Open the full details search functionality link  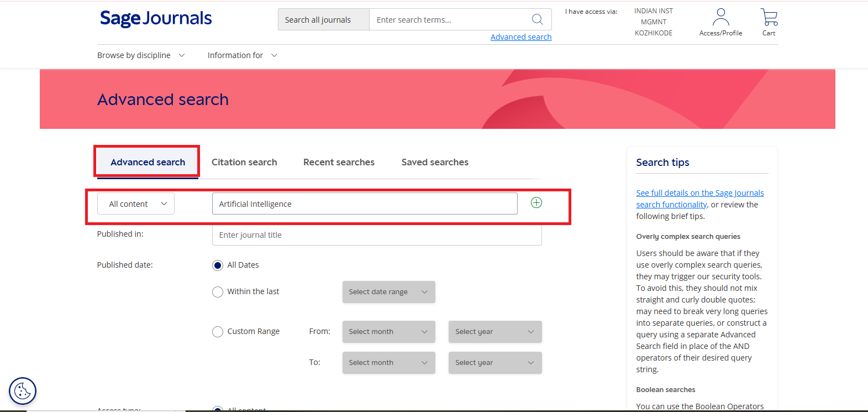[x=699, y=193]
